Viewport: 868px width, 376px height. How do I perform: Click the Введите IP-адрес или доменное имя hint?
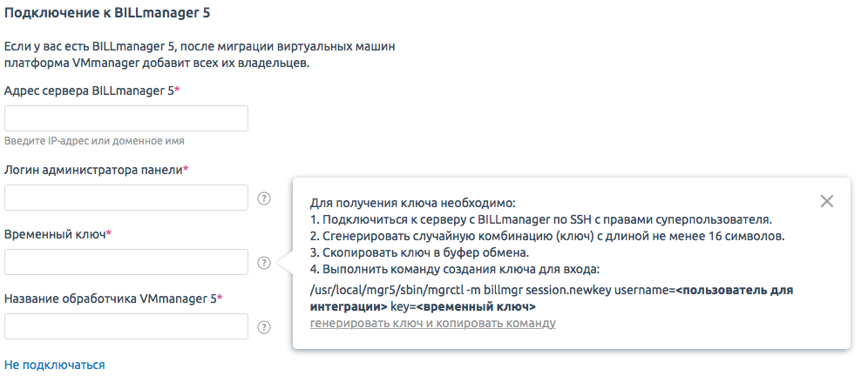pos(94,141)
